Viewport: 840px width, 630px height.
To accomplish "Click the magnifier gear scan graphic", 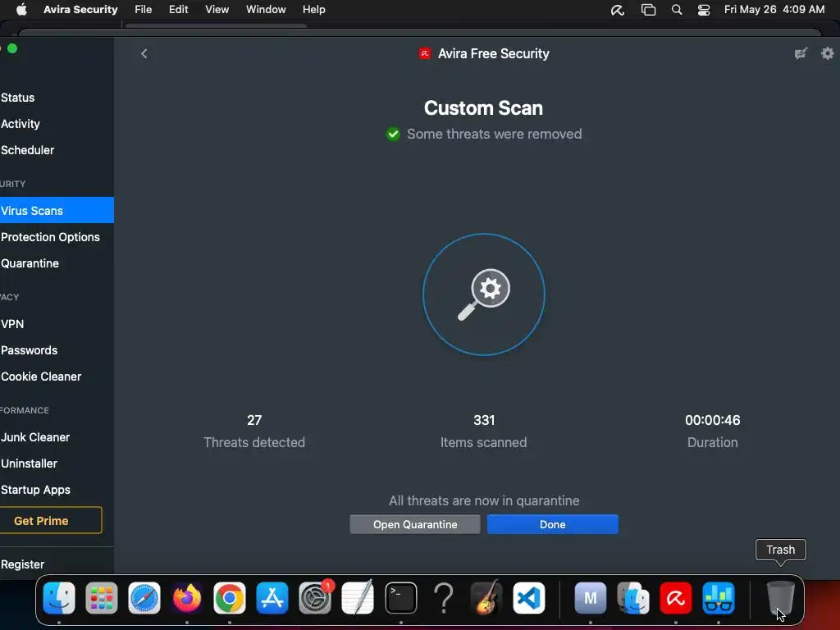I will point(484,294).
